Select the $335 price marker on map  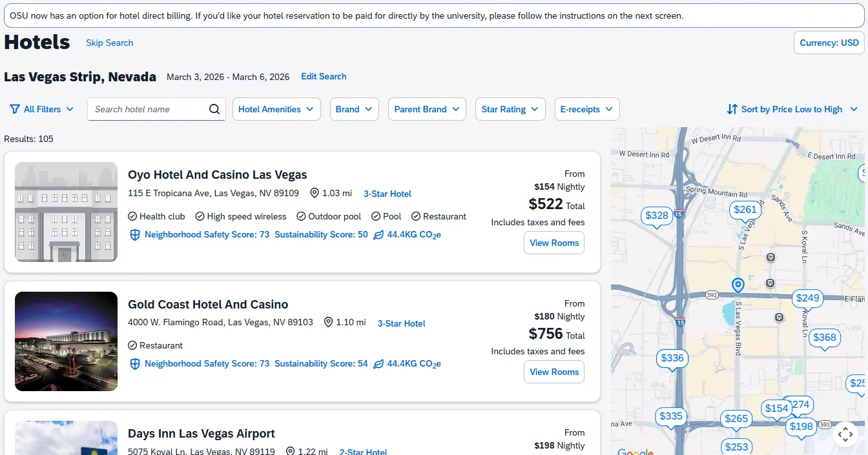tap(671, 417)
